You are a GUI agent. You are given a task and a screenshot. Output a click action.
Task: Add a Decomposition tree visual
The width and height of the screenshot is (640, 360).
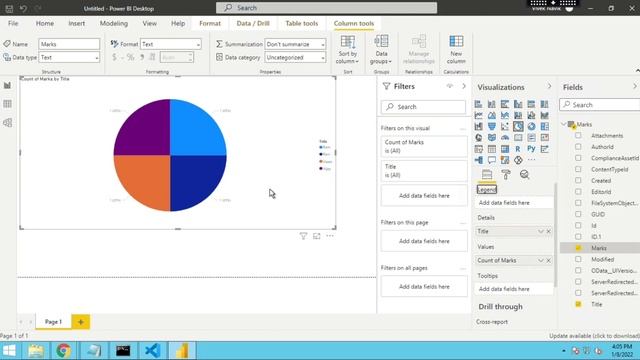tap(478, 160)
